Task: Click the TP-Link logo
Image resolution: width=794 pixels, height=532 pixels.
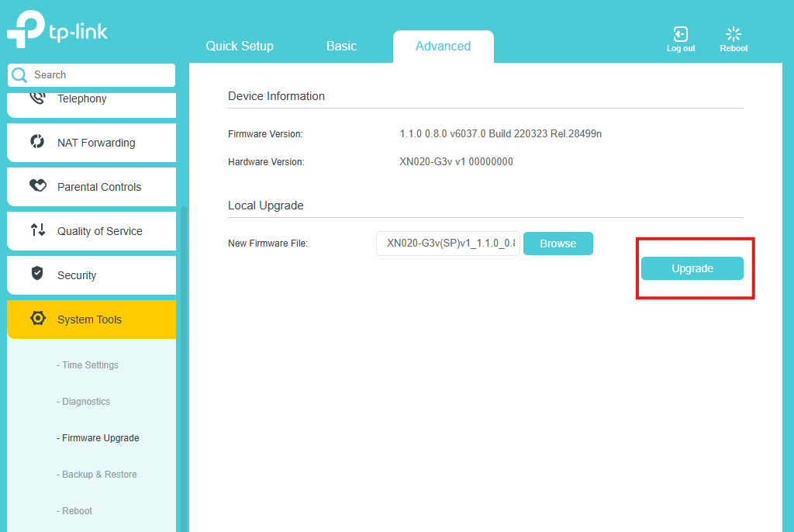Action: tap(57, 29)
